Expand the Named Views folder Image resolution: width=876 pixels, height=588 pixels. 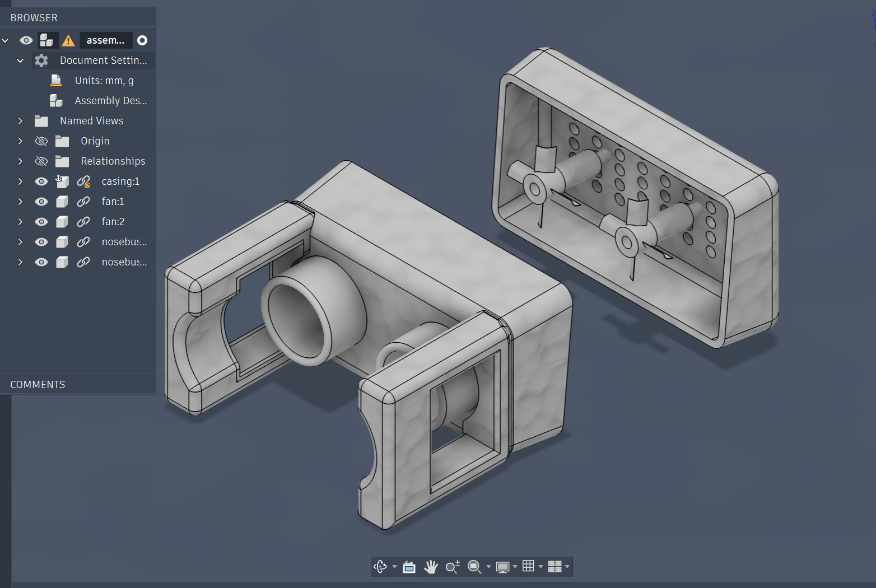(20, 121)
